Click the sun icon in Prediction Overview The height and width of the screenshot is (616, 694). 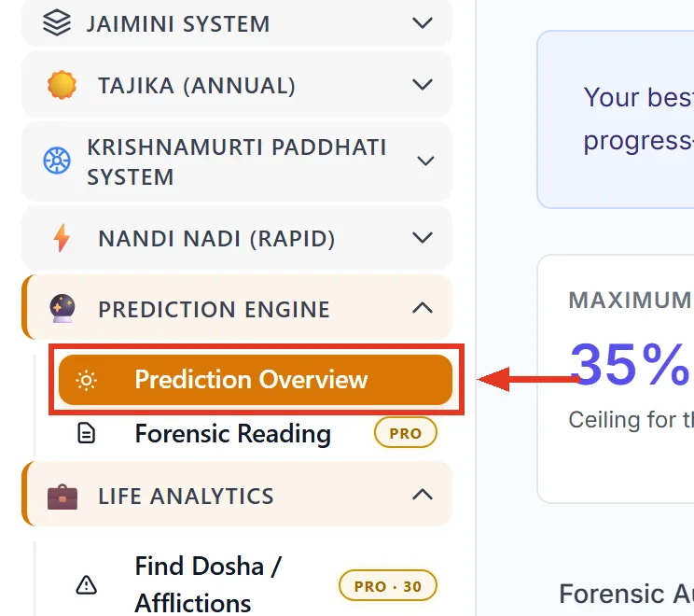click(87, 380)
